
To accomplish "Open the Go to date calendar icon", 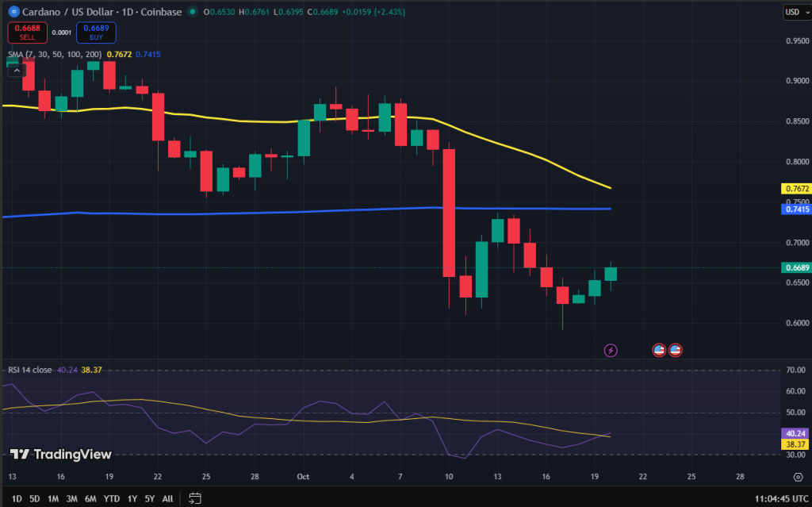I will click(x=195, y=498).
